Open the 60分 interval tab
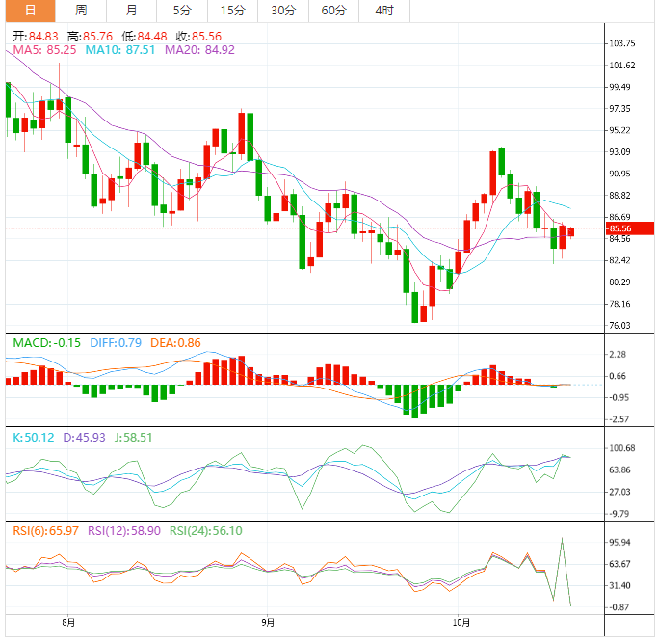The height and width of the screenshot is (644, 658). pos(334,11)
